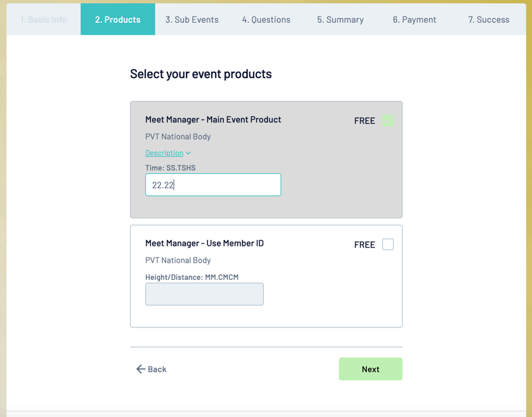Image resolution: width=532 pixels, height=417 pixels.
Task: Click the "Select your event products" heading
Action: 201,74
